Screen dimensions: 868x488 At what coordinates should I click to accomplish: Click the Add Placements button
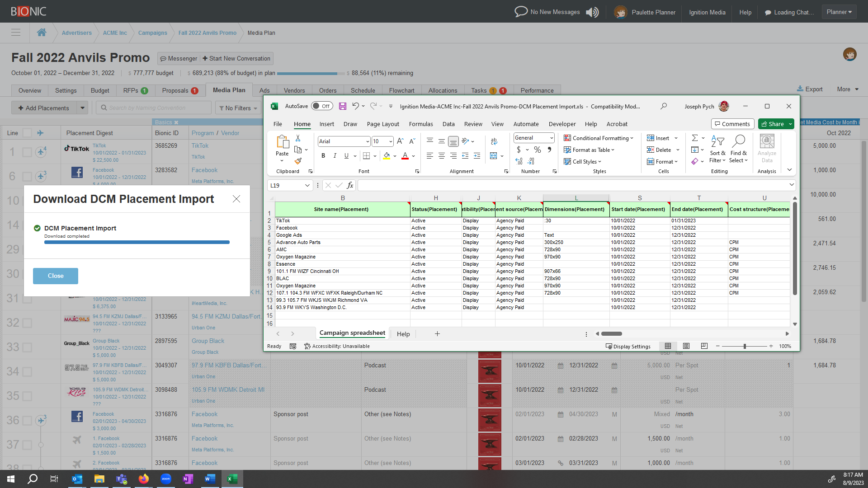click(x=44, y=108)
